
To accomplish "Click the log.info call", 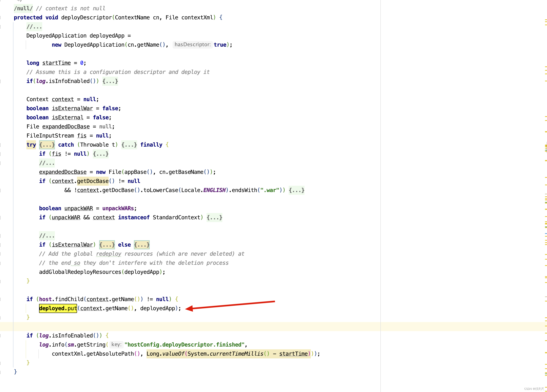I will pyautogui.click(x=52, y=345).
